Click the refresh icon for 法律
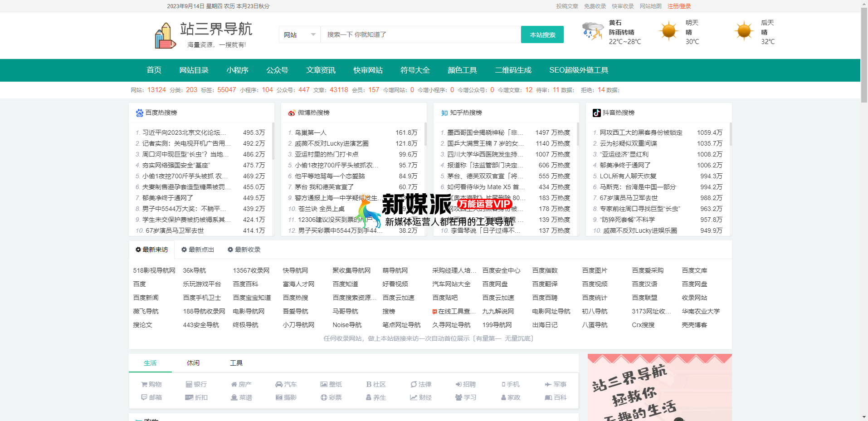The height and width of the screenshot is (421, 868). pyautogui.click(x=414, y=384)
